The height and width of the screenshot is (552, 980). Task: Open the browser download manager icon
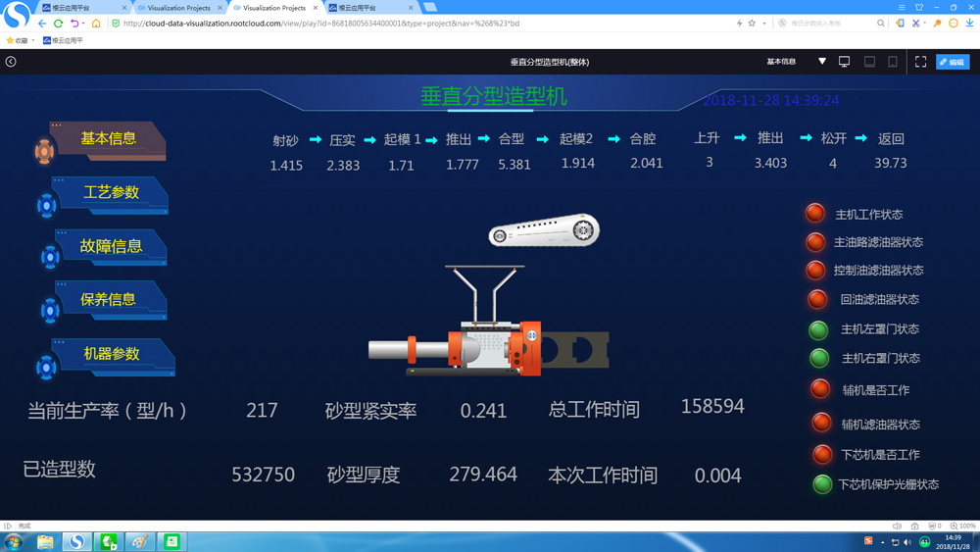point(969,24)
